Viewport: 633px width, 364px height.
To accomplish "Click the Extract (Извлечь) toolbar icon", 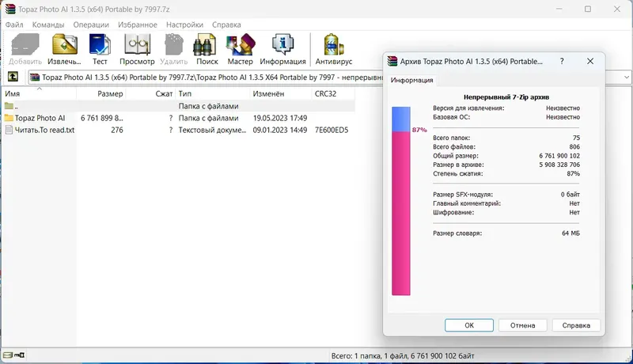I will (64, 44).
